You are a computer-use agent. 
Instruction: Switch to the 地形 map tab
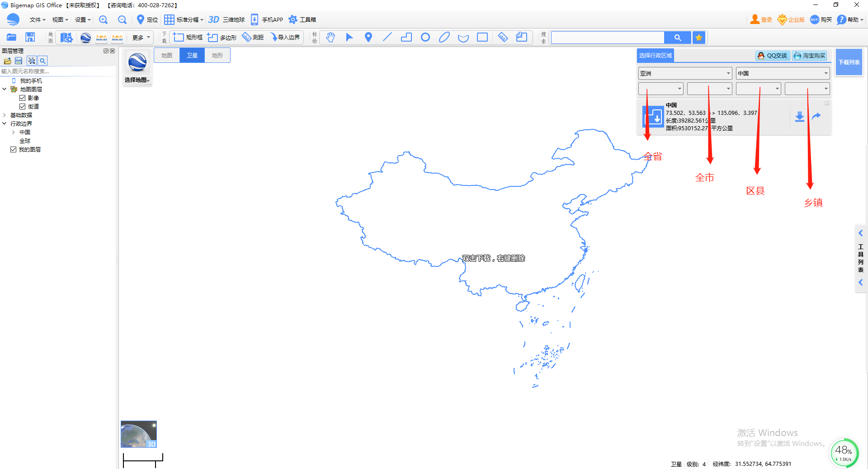[x=217, y=55]
